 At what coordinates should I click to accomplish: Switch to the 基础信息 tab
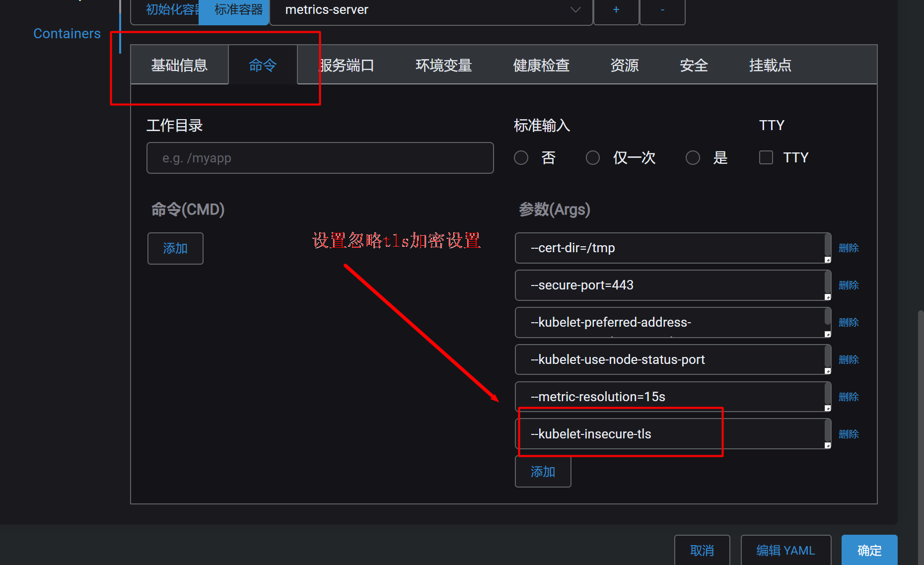179,65
